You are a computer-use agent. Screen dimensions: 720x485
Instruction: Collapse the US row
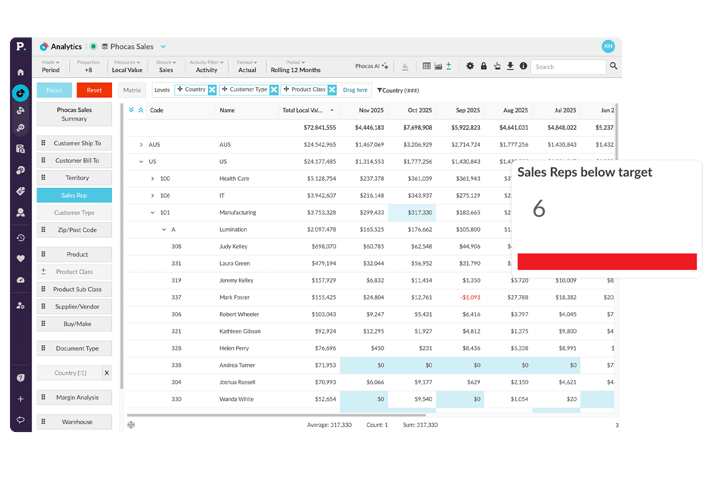click(141, 161)
